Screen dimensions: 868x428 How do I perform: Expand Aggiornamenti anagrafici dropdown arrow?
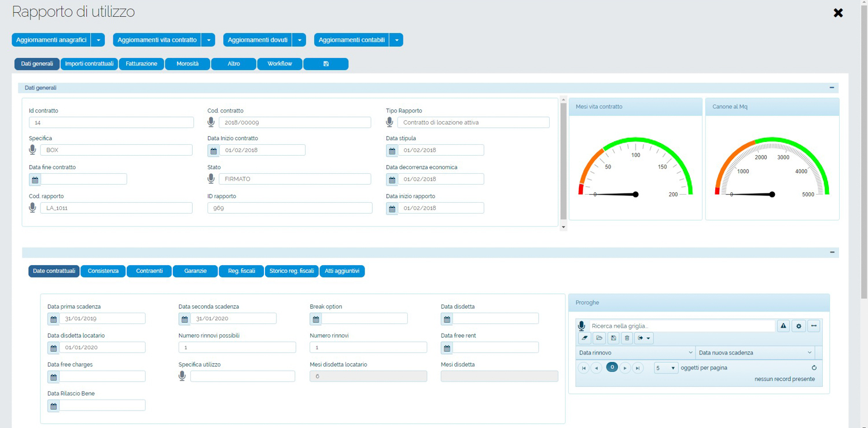pos(98,40)
